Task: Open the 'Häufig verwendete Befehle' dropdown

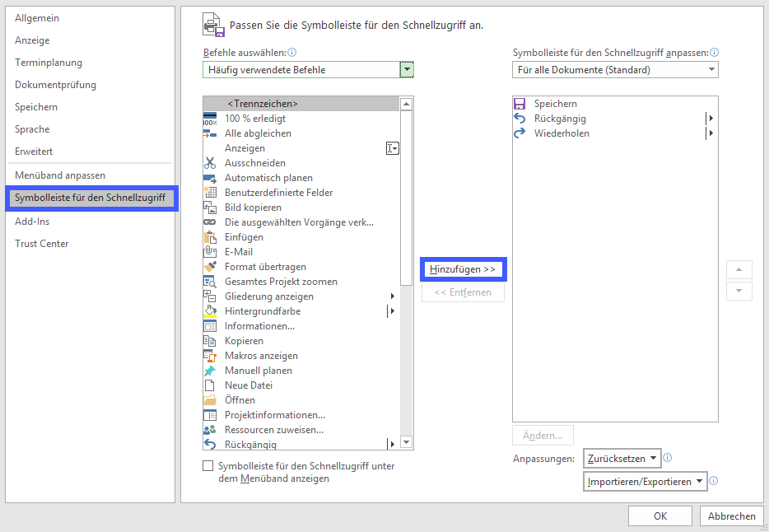Action: click(407, 70)
